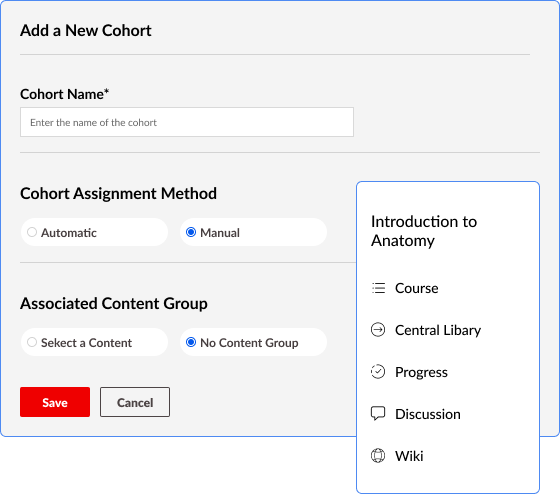The width and height of the screenshot is (560, 494).
Task: Click the Central Libary arrow-circle icon
Action: pyautogui.click(x=378, y=330)
